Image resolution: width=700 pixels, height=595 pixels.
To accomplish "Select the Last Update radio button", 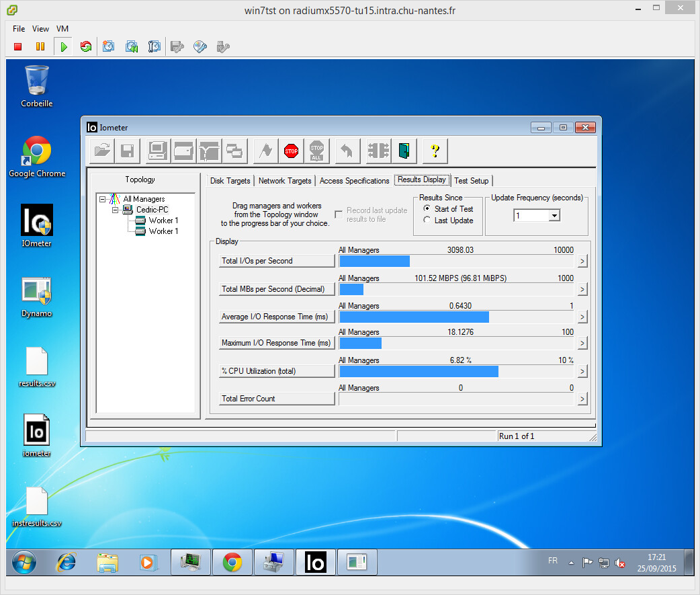I will (x=427, y=221).
